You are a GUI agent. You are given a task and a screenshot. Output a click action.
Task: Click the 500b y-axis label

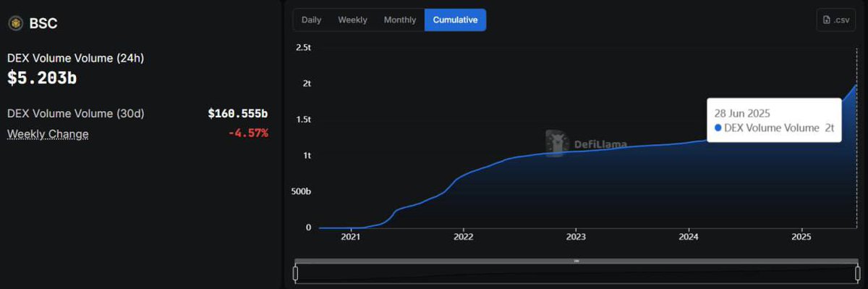pyautogui.click(x=301, y=192)
